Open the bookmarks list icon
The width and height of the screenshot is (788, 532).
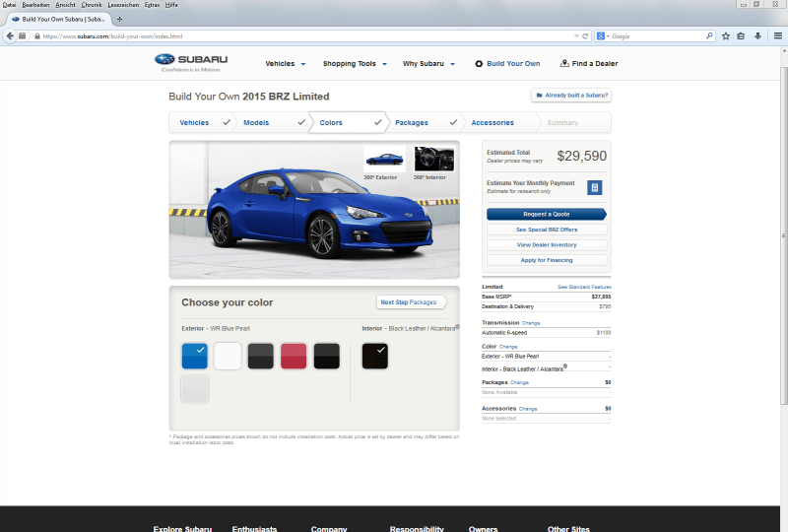(741, 36)
